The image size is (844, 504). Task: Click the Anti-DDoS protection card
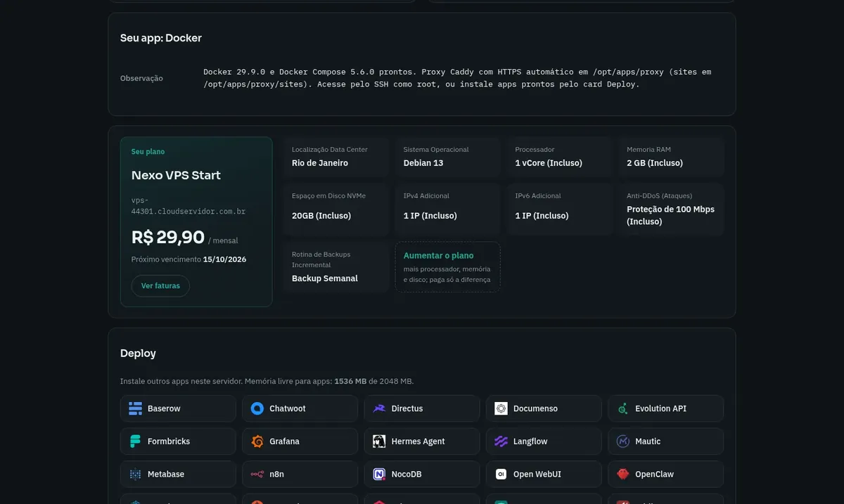click(x=671, y=209)
